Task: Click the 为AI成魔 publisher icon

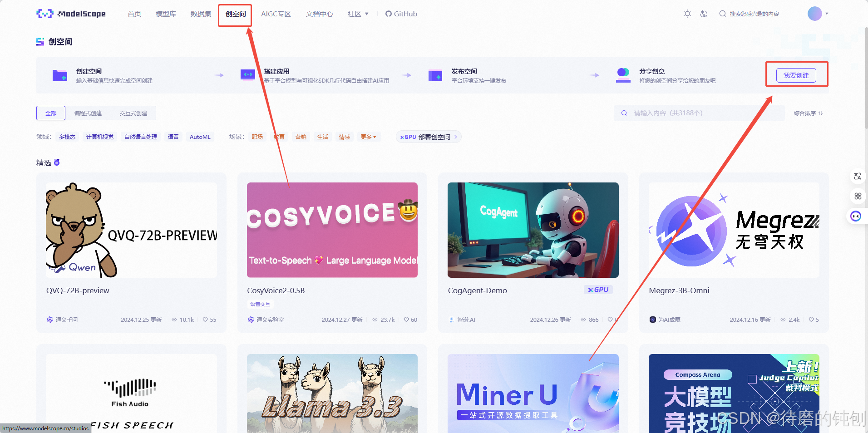Action: click(x=652, y=320)
